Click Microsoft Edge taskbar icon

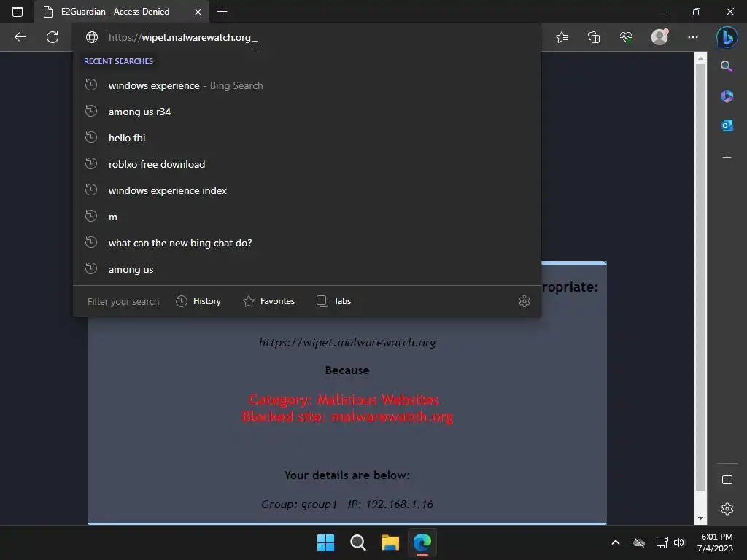point(422,542)
